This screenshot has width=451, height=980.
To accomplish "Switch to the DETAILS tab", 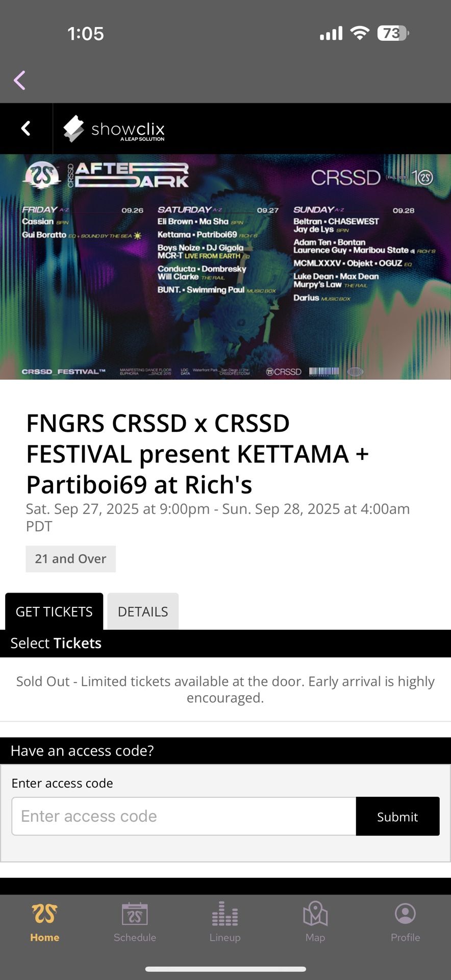I will click(143, 611).
